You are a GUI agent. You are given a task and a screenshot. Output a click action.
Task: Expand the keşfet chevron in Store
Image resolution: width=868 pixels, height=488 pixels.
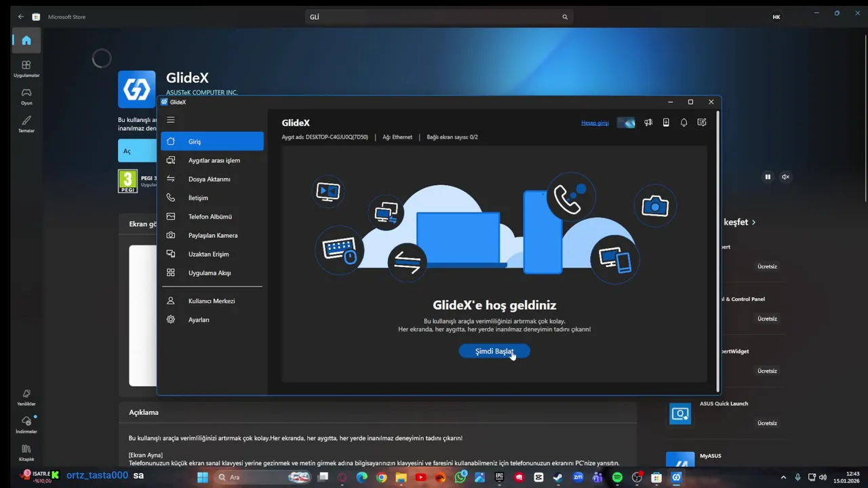pyautogui.click(x=753, y=222)
